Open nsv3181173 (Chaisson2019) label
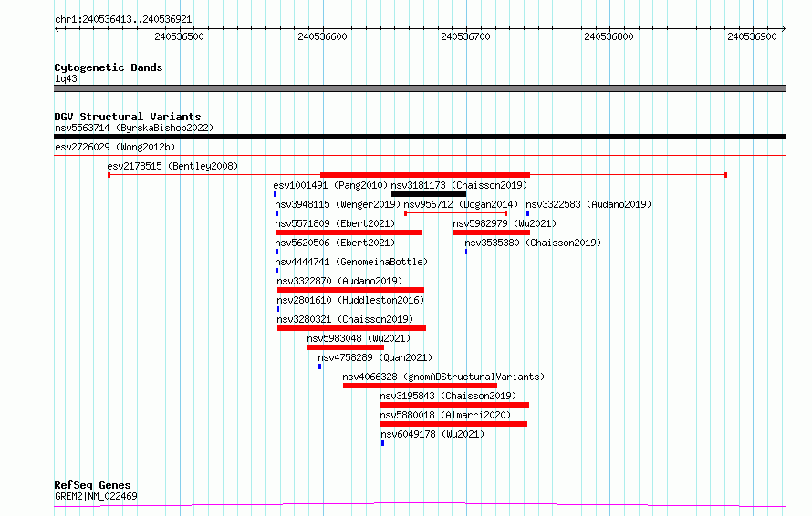This screenshot has height=516, width=812. 459,185
